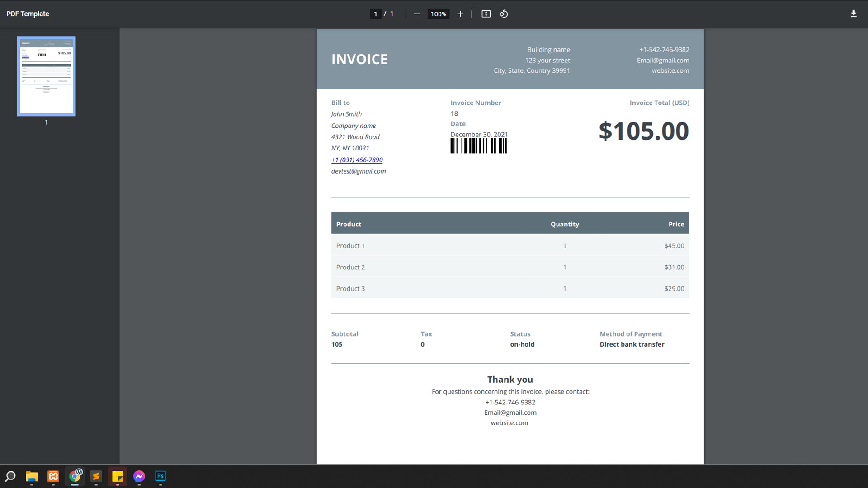Open Messenger from the taskbar
This screenshot has height=488, width=868.
(x=139, y=476)
